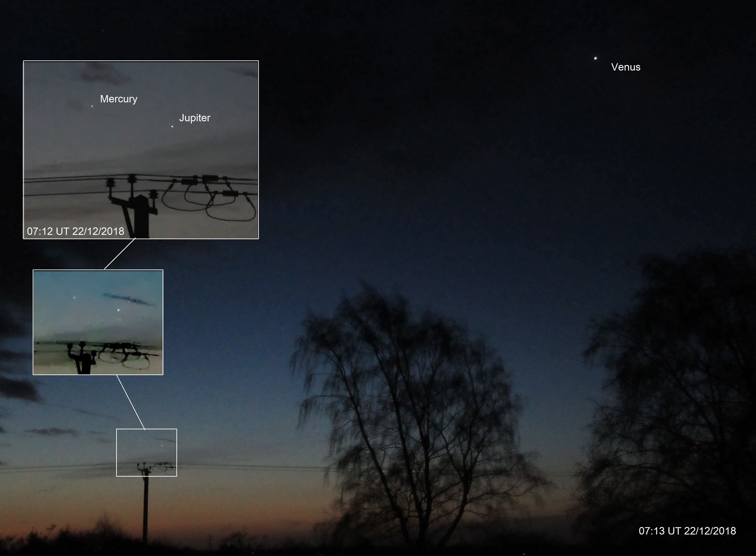The width and height of the screenshot is (756, 556).
Task: Click the Venus label text
Action: tap(625, 67)
